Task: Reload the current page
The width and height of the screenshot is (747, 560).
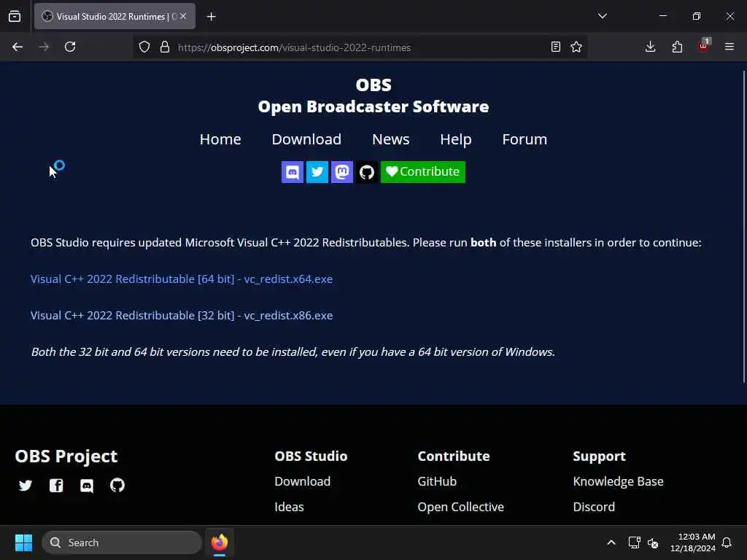Action: tap(70, 47)
